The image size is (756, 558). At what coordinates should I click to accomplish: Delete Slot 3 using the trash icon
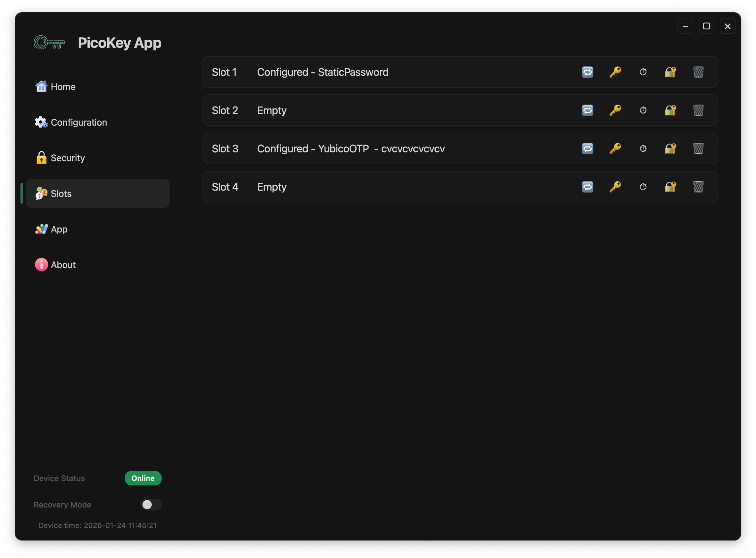click(698, 149)
